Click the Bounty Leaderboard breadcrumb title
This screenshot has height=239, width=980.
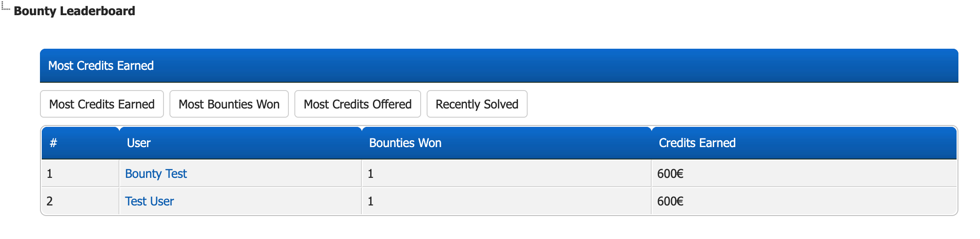pyautogui.click(x=74, y=11)
